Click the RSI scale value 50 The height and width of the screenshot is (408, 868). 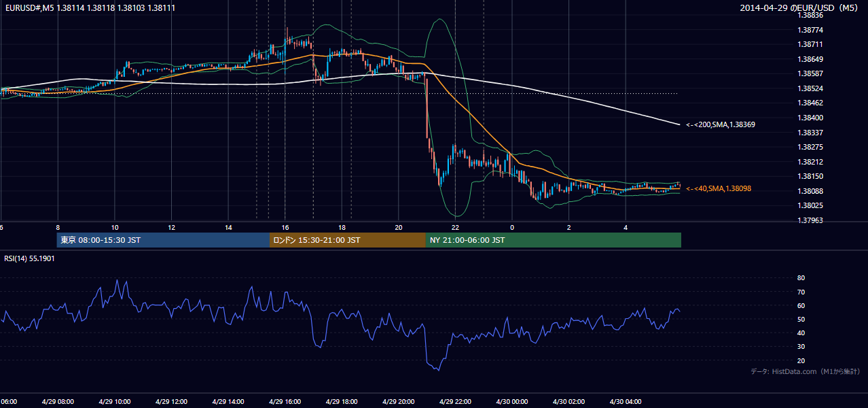point(801,319)
